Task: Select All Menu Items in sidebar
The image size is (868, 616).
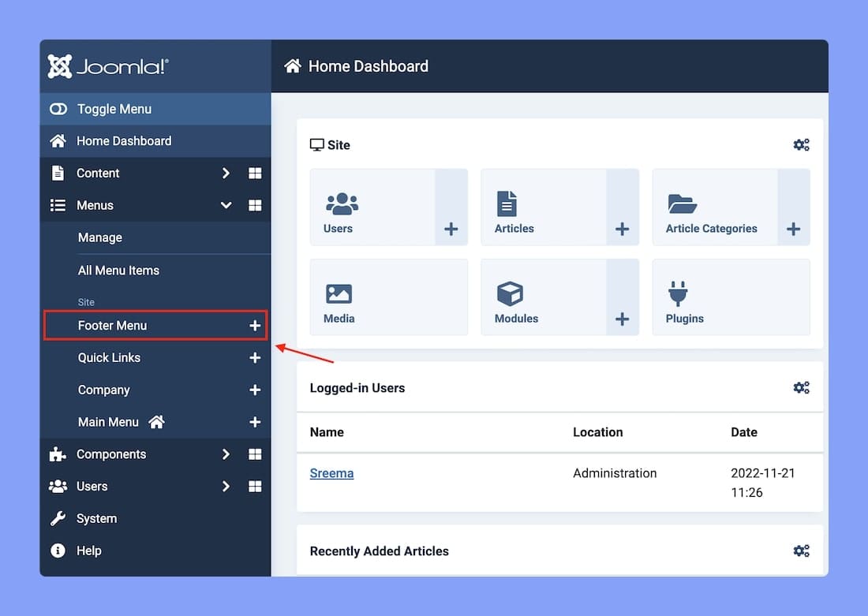Action: [x=118, y=271]
